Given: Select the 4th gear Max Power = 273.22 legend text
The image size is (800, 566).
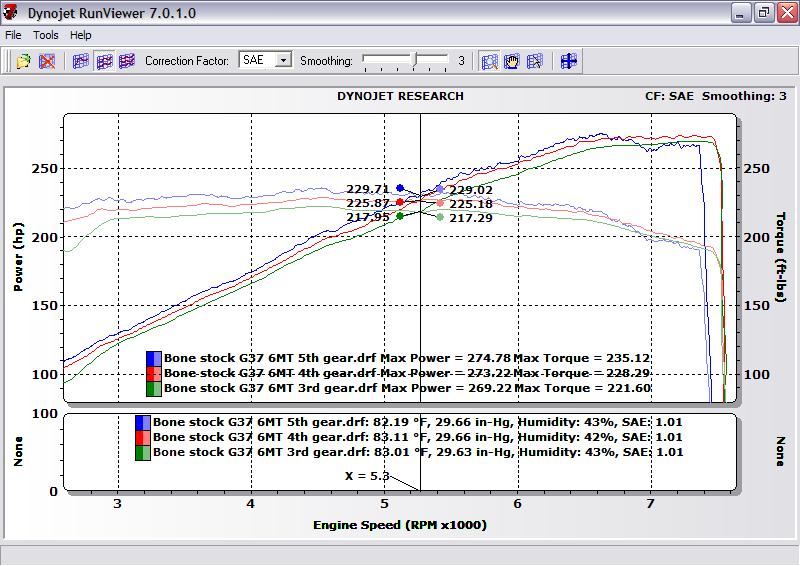Looking at the screenshot, I should pos(446,373).
